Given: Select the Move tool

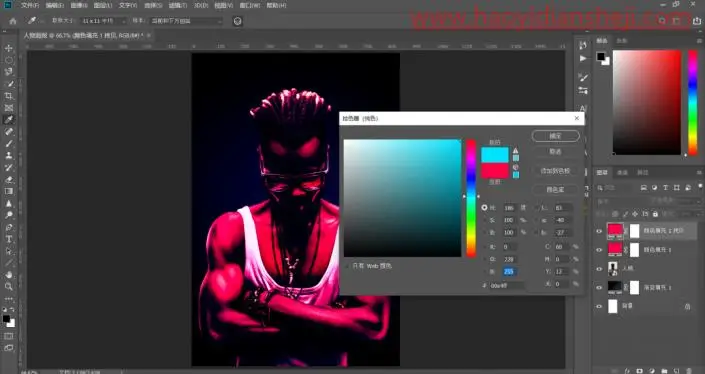Looking at the screenshot, I should [x=9, y=48].
